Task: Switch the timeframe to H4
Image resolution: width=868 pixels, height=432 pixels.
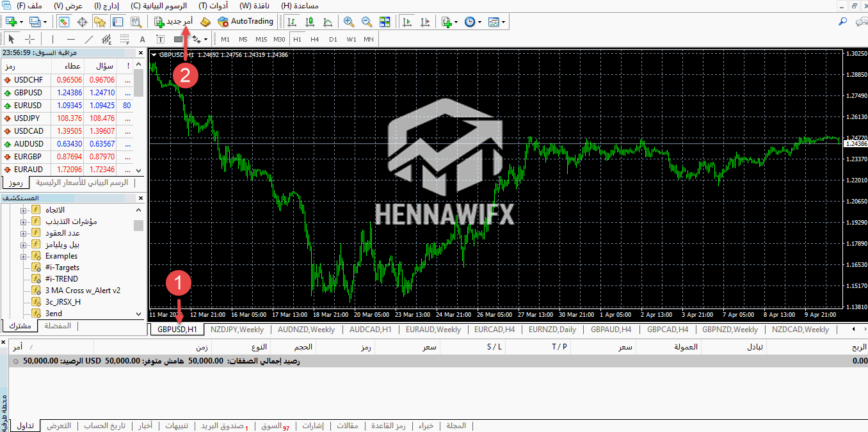Action: tap(314, 40)
